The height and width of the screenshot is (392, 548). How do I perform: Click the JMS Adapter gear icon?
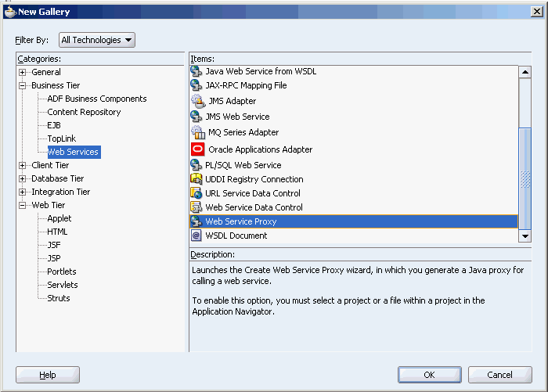pyautogui.click(x=198, y=101)
